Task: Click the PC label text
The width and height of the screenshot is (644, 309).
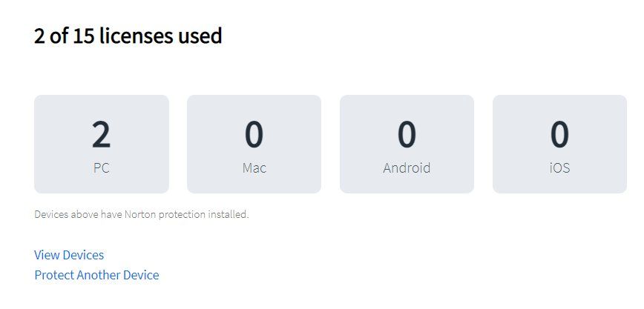Action: coord(102,168)
